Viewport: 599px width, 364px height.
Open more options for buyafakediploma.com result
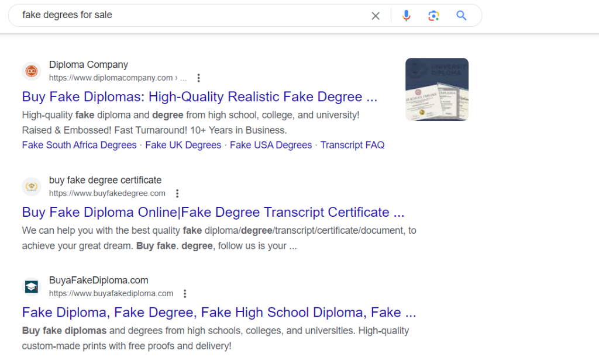click(185, 293)
